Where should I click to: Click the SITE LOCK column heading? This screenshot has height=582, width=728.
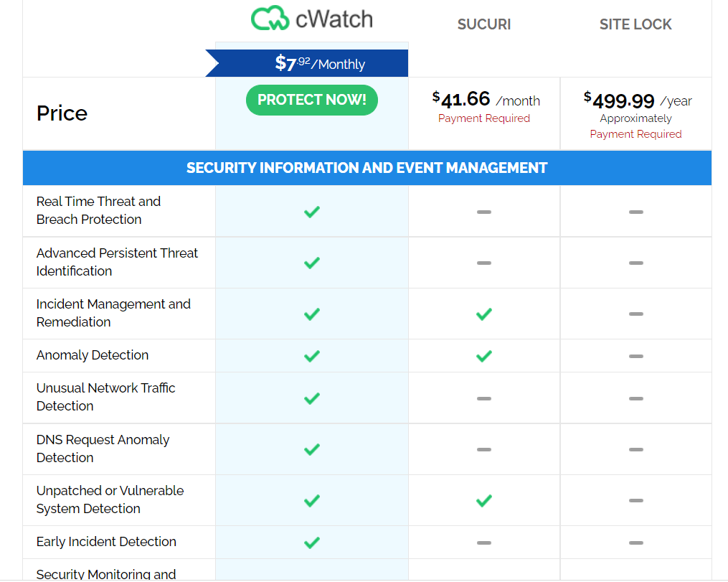(635, 24)
